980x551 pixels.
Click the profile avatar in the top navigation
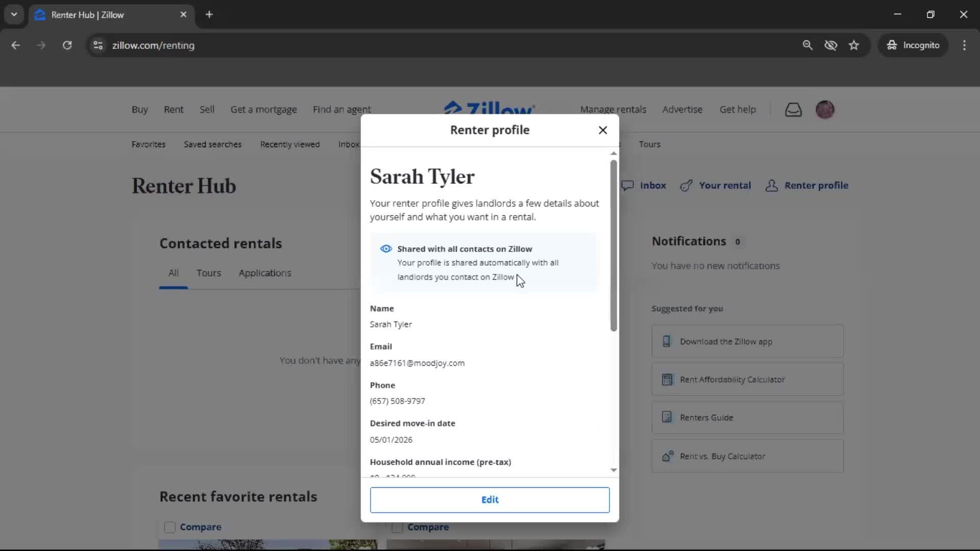(825, 109)
